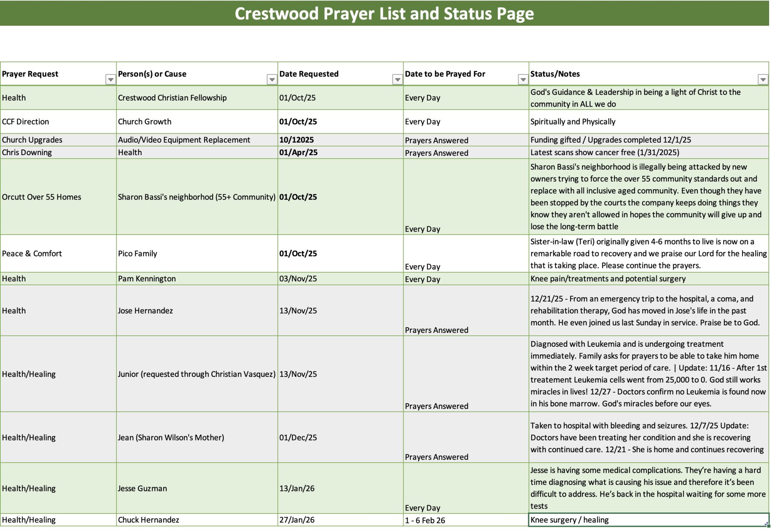
Task: Select the Jesse Guzman cell
Action: click(x=142, y=488)
